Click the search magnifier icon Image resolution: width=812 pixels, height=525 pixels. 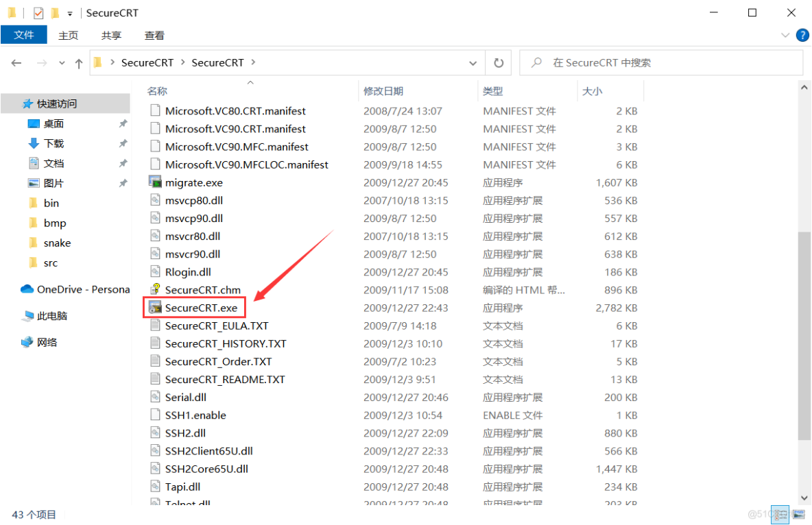pyautogui.click(x=536, y=62)
